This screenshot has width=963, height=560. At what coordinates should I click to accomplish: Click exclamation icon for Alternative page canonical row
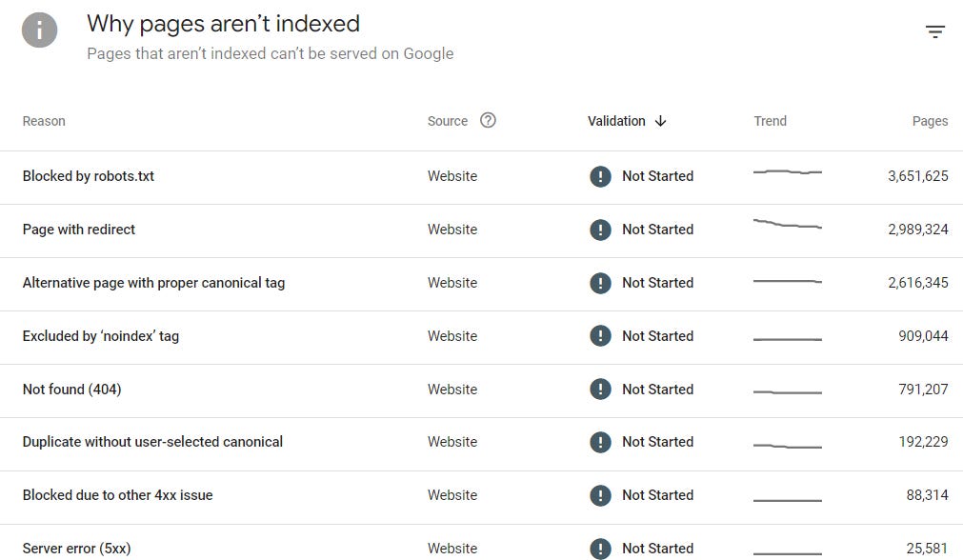(x=600, y=283)
